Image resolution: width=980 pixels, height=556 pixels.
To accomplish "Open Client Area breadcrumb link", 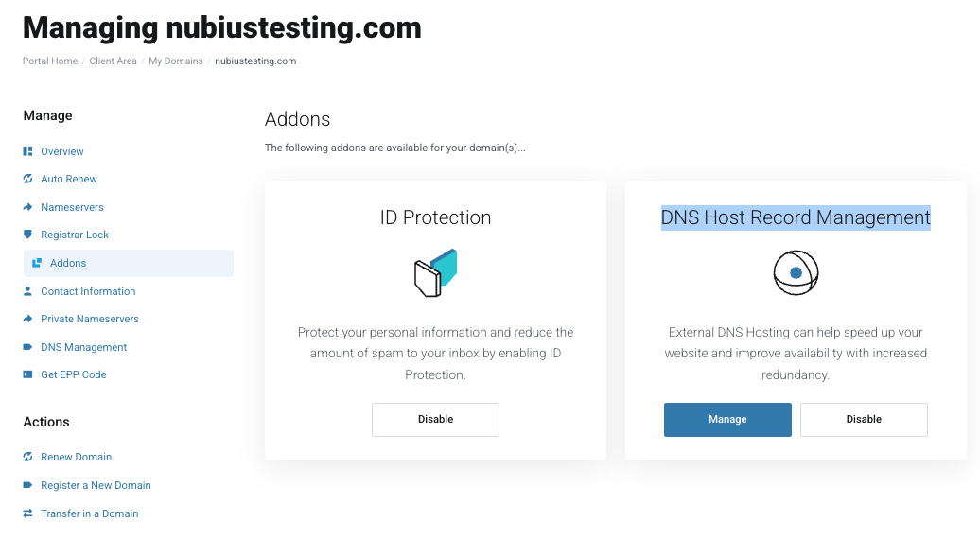I will pos(114,61).
